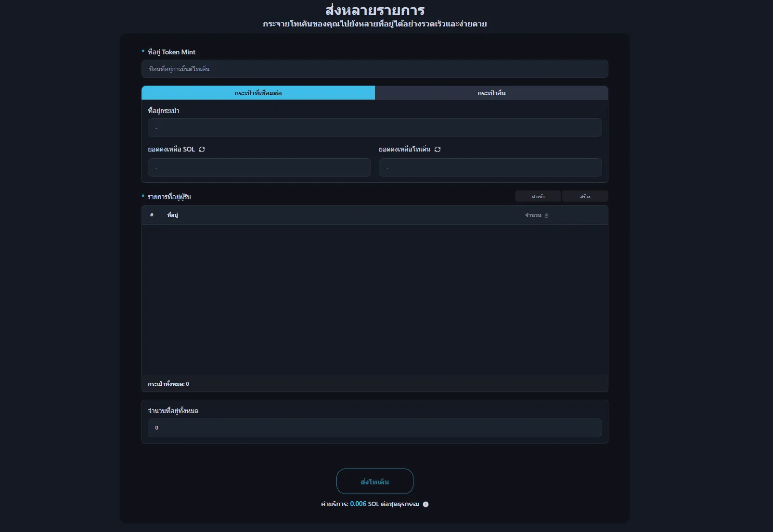Focus the Token Mint address input

(x=374, y=69)
